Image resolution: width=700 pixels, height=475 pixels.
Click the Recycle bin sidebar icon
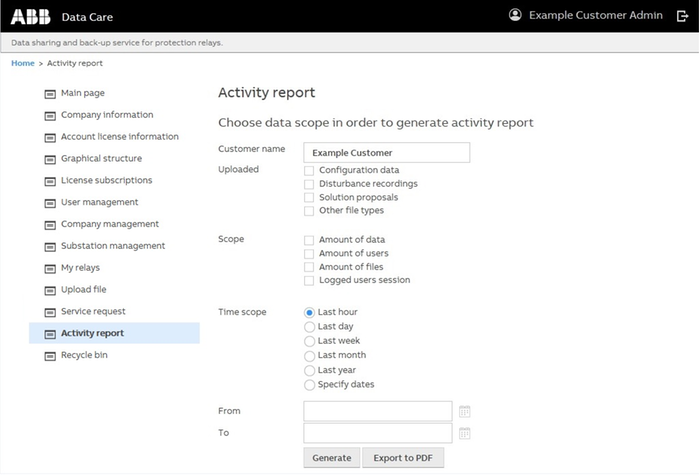[50, 355]
